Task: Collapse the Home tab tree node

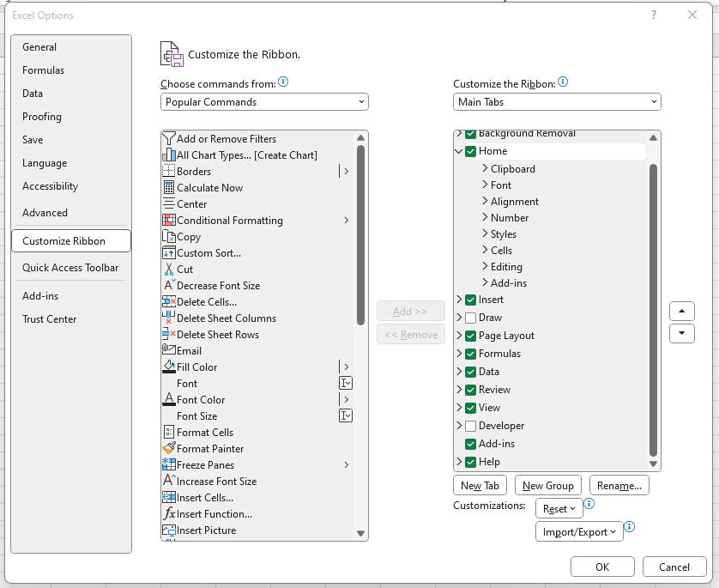Action: point(458,151)
